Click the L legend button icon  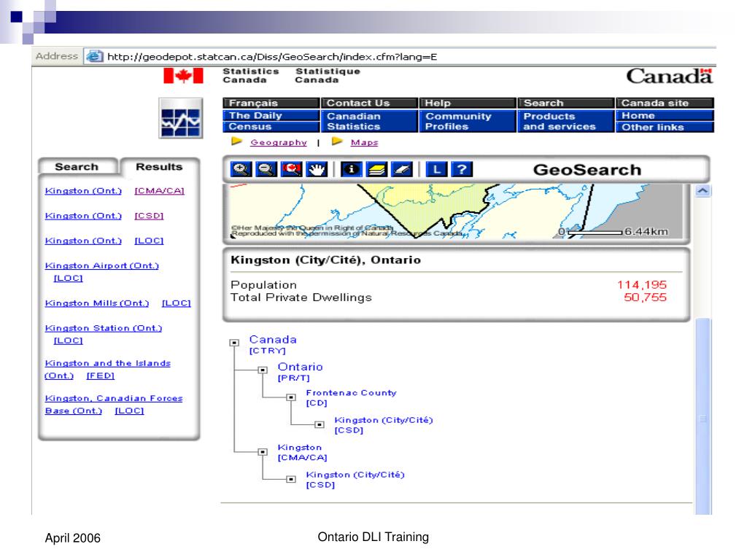[436, 169]
